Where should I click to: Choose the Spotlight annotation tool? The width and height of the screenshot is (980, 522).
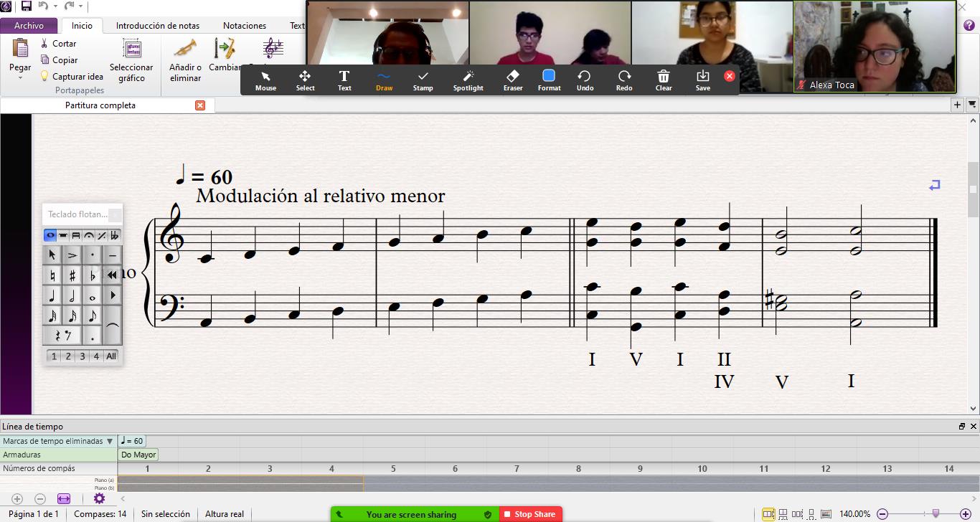coord(468,80)
